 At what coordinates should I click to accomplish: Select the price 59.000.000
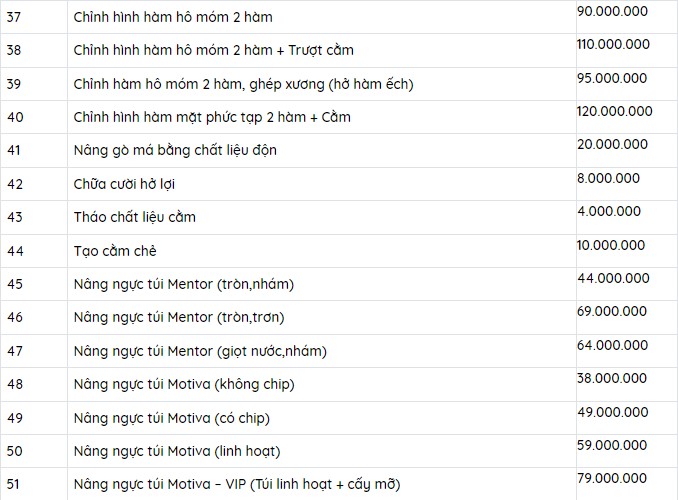(612, 445)
